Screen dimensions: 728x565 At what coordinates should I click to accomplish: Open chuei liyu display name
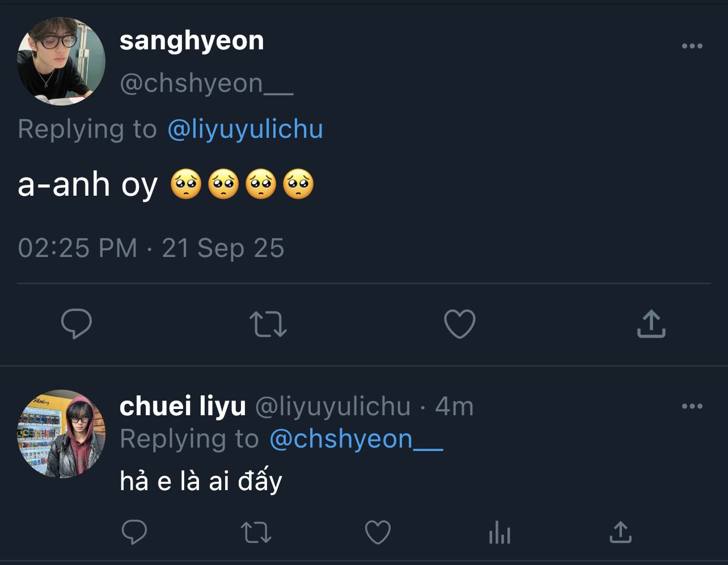(x=183, y=406)
